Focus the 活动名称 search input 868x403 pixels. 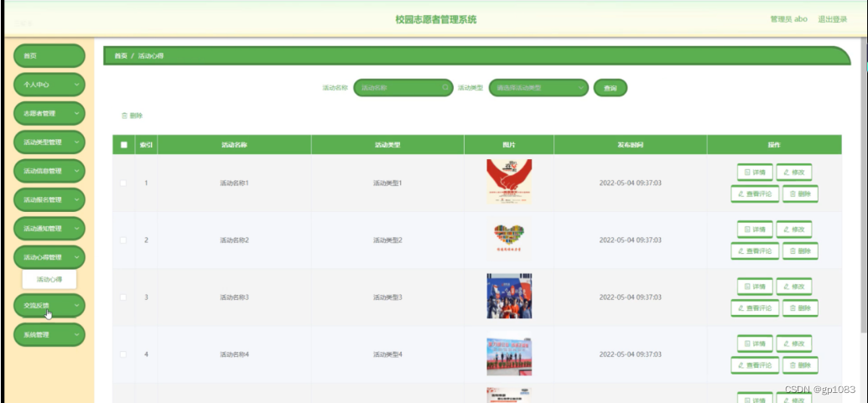click(403, 87)
